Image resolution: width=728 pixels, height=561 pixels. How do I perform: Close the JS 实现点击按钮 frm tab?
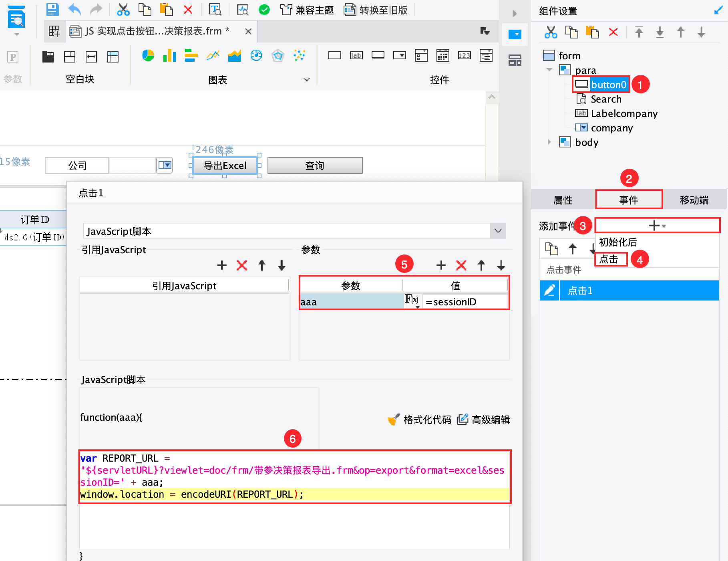pyautogui.click(x=248, y=31)
